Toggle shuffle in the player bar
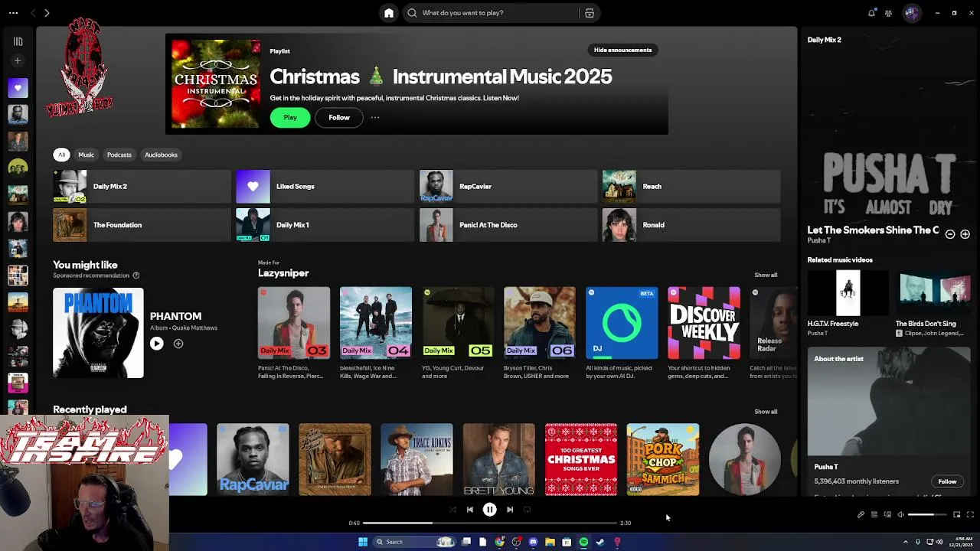 click(x=452, y=510)
